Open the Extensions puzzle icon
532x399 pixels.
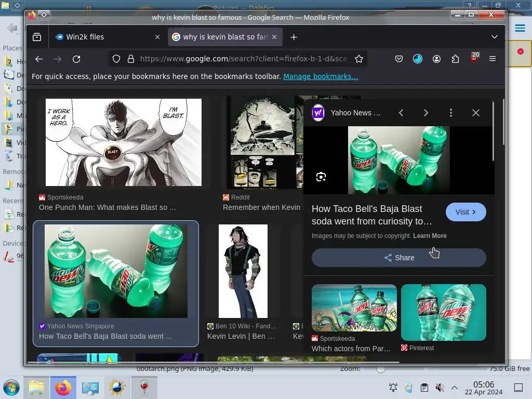coord(455,59)
